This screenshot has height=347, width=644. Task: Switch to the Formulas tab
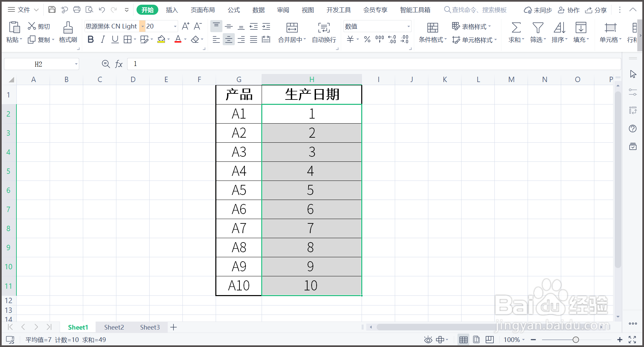234,10
